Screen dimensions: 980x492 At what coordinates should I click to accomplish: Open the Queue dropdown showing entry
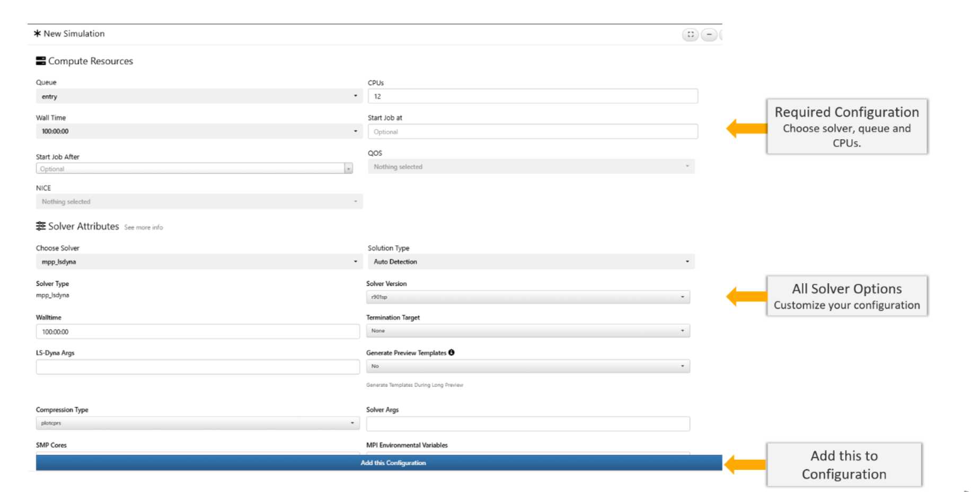pos(199,96)
